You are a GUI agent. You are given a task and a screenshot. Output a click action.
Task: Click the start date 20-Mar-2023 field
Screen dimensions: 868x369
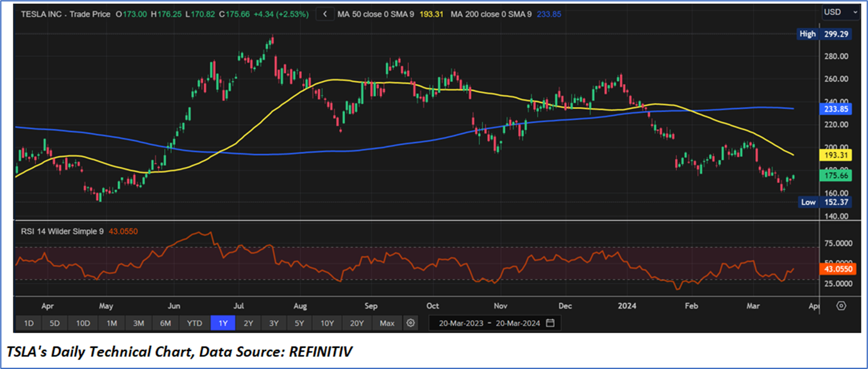pos(456,323)
